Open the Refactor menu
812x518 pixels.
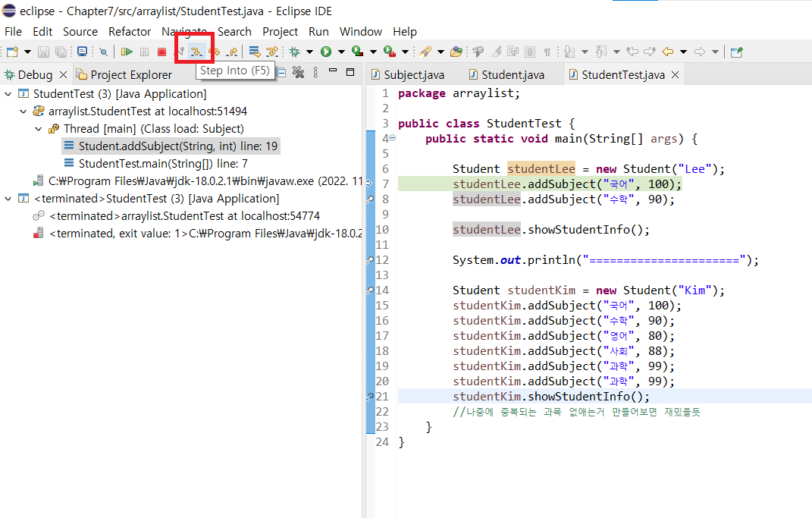coord(130,32)
